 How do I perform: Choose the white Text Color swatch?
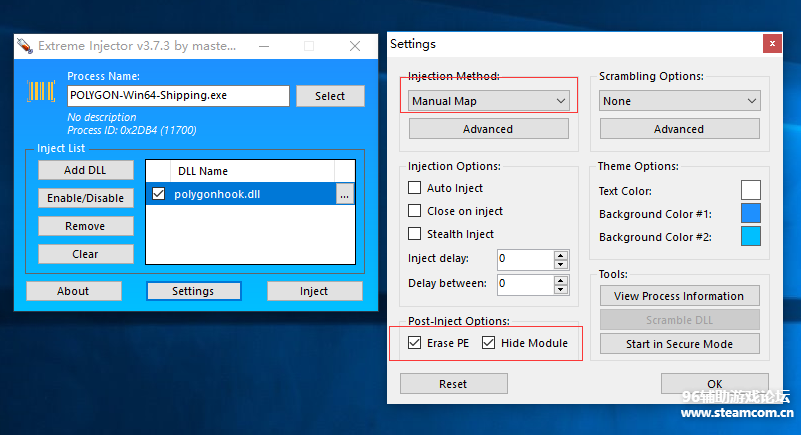click(750, 190)
